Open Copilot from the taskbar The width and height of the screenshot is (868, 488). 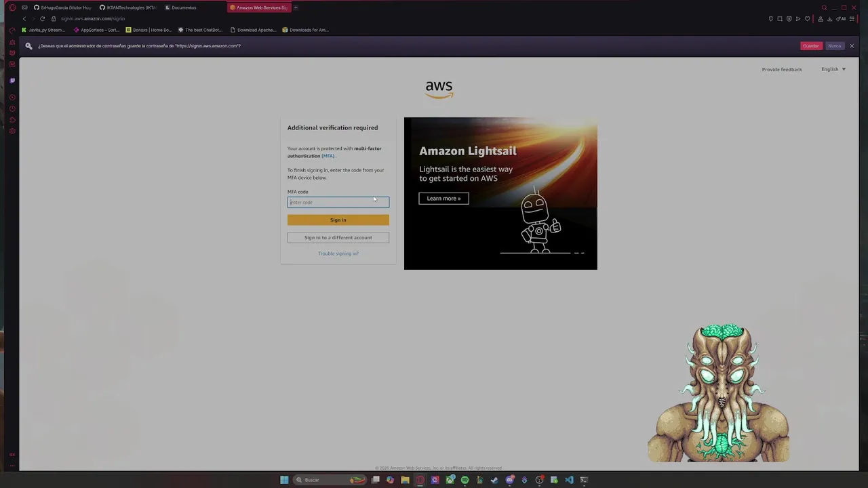click(390, 480)
